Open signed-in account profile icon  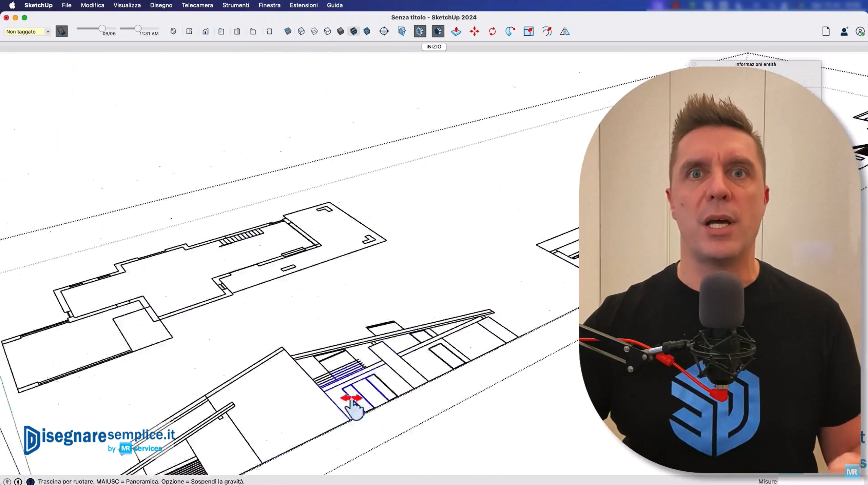click(860, 31)
